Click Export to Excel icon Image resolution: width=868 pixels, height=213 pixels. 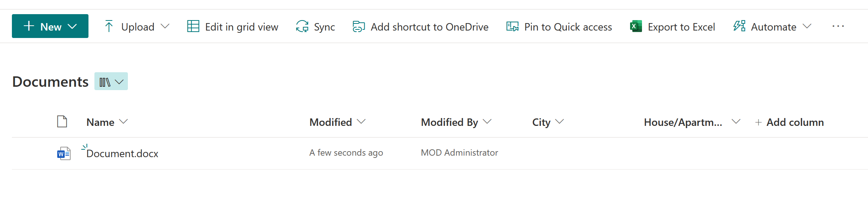(x=636, y=26)
